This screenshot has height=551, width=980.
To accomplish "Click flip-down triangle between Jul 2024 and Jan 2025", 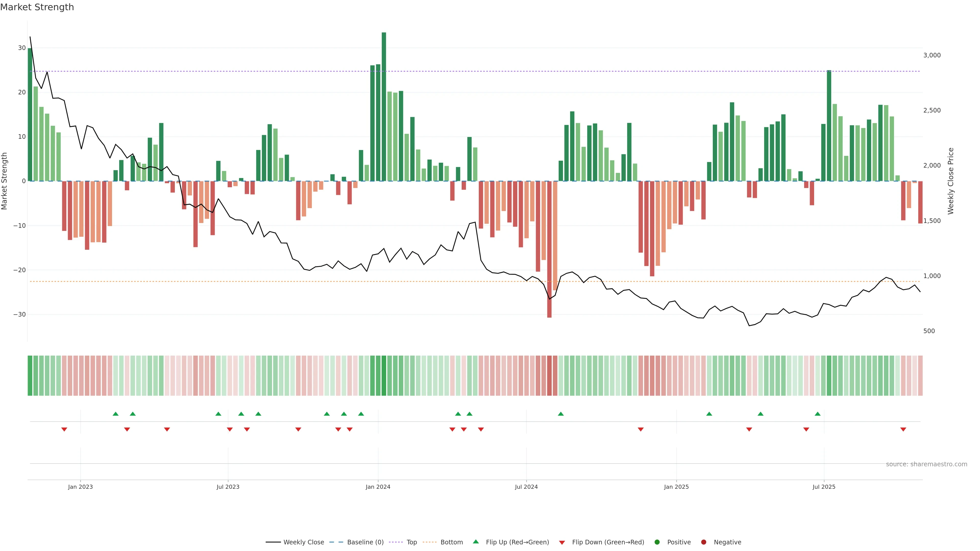I will (x=641, y=429).
